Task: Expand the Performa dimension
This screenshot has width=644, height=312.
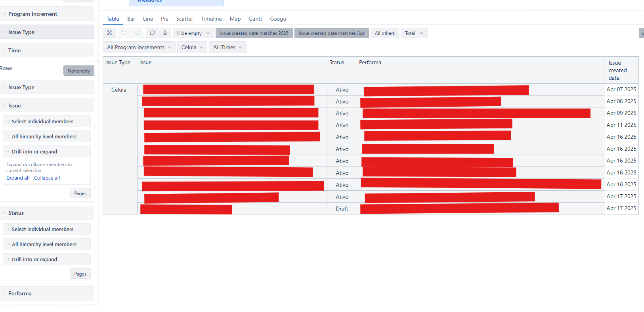Action: point(47,293)
